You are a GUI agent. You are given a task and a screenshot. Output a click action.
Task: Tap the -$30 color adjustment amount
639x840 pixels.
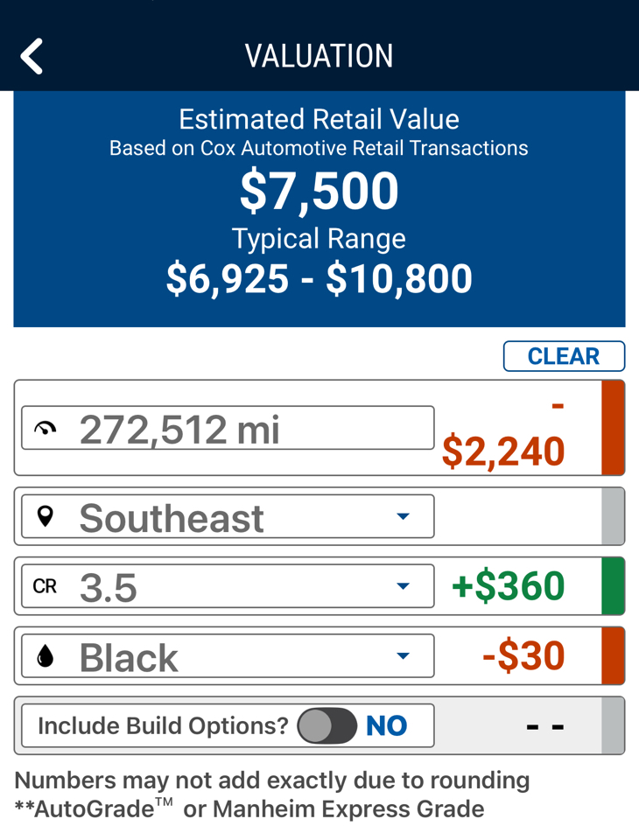523,656
